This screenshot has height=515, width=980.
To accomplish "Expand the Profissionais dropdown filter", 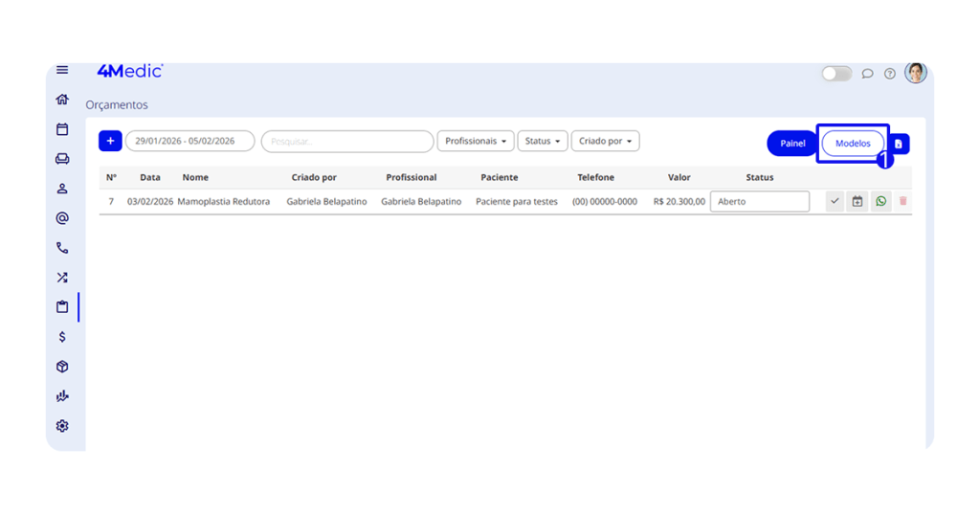I will click(476, 141).
